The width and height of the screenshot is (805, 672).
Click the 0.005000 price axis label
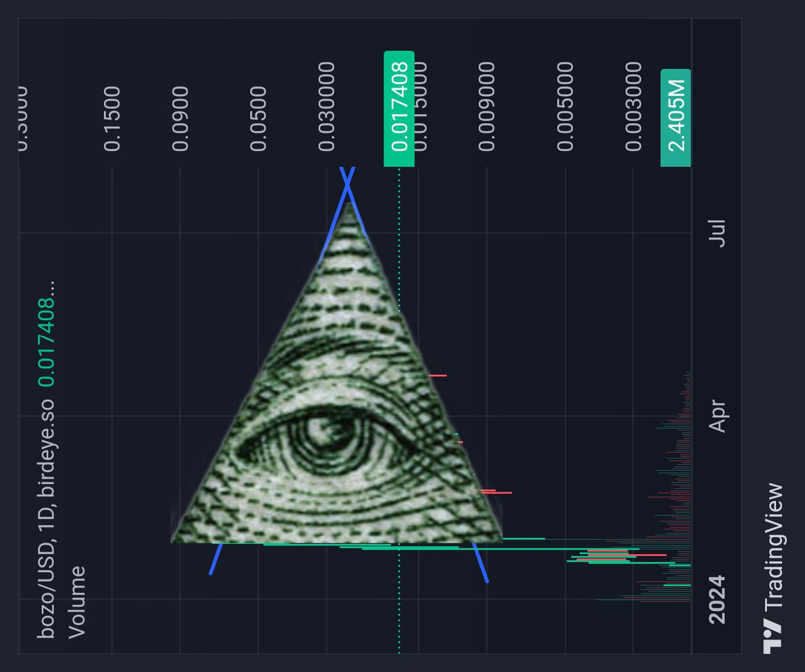click(x=566, y=107)
